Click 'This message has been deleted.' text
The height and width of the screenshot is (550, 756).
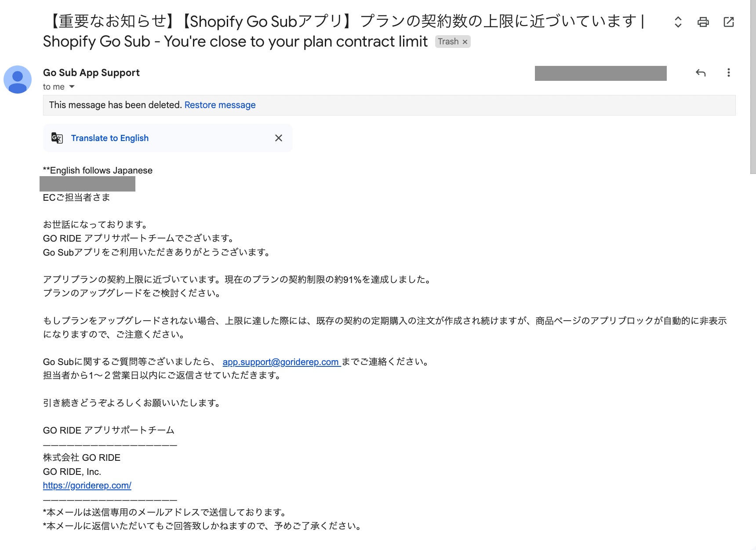(x=116, y=105)
